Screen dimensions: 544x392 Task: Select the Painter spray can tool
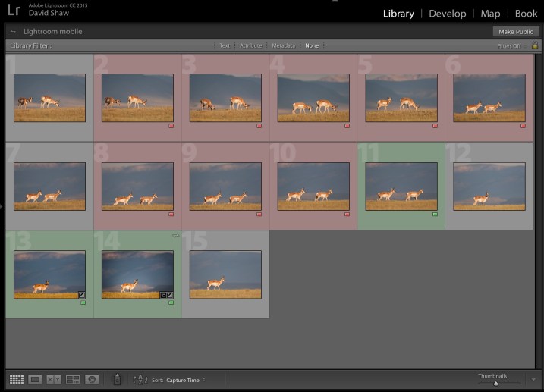[x=117, y=379]
